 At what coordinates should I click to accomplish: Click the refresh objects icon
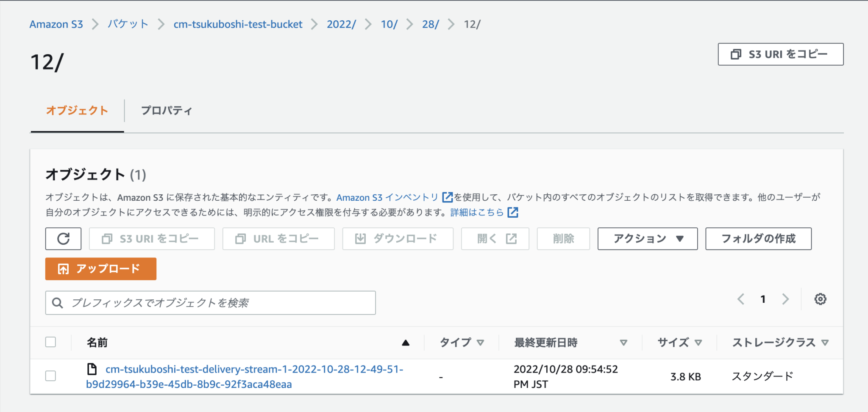coord(63,238)
